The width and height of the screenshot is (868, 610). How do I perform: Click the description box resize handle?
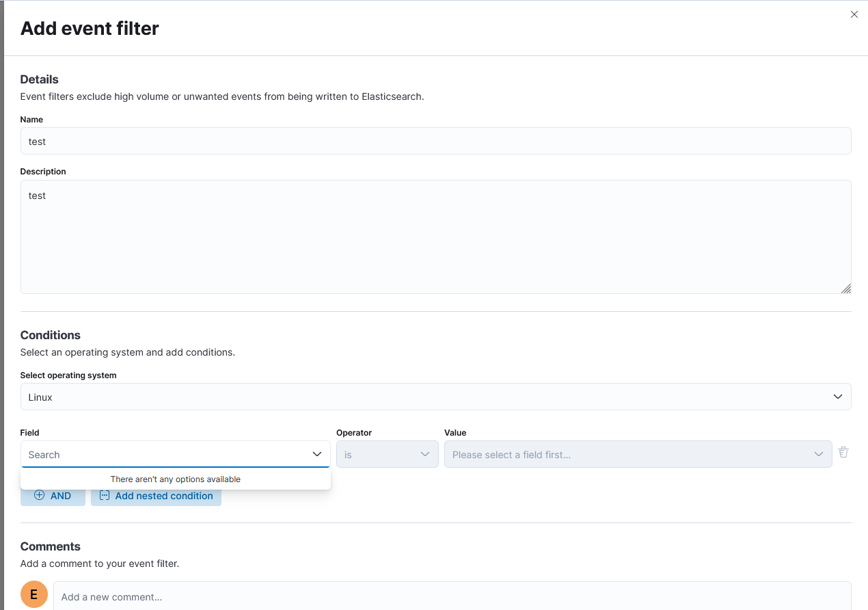tap(847, 288)
